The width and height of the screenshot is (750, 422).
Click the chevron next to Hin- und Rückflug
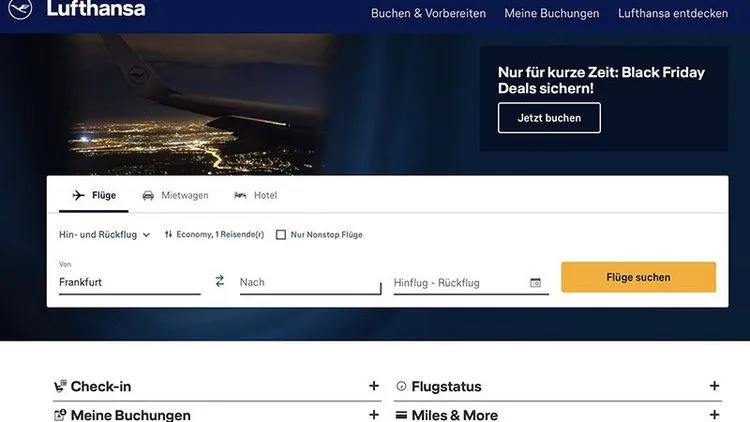(x=146, y=235)
